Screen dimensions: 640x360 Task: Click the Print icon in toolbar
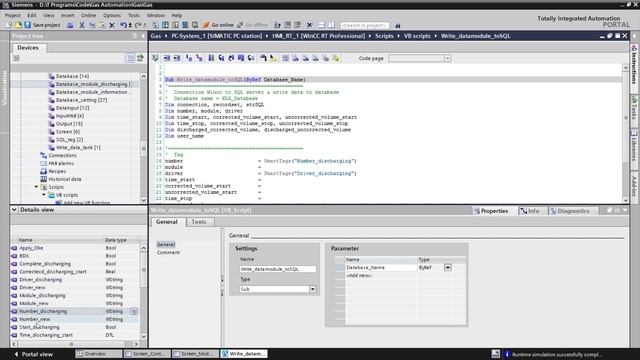pos(70,25)
